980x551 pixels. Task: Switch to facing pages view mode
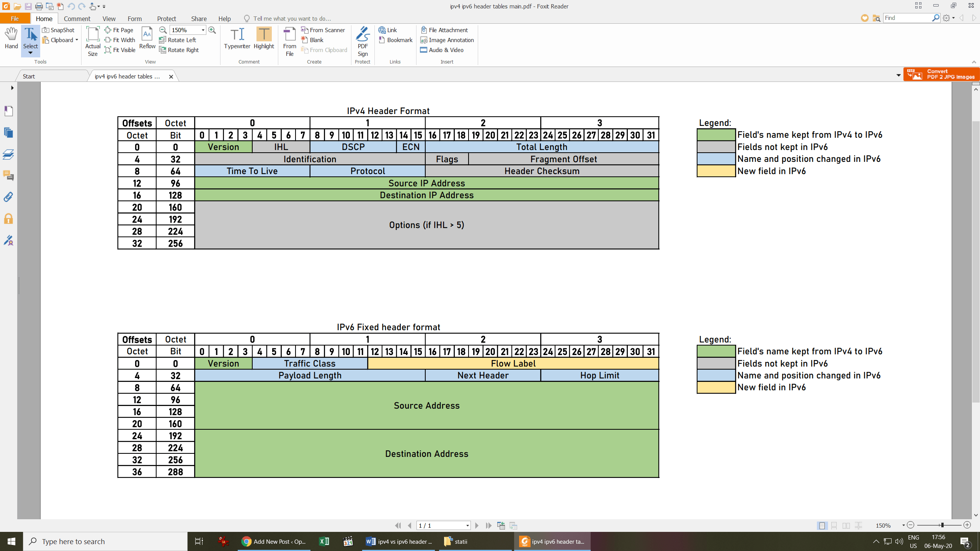(846, 525)
